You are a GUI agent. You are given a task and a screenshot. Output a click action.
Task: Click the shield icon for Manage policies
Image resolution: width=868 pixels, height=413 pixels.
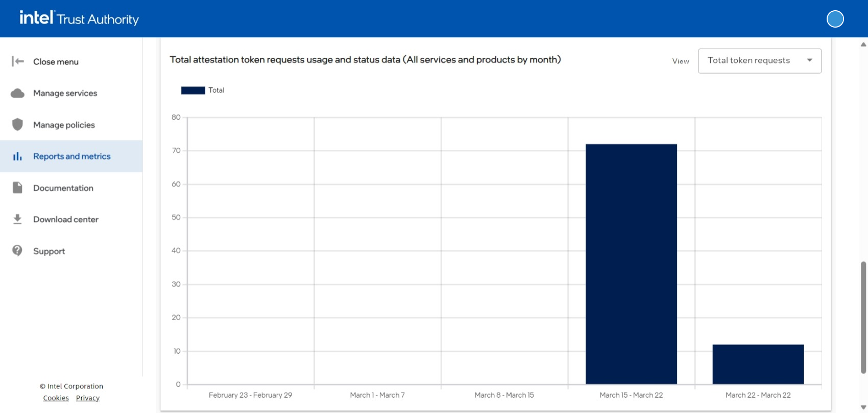(x=17, y=124)
